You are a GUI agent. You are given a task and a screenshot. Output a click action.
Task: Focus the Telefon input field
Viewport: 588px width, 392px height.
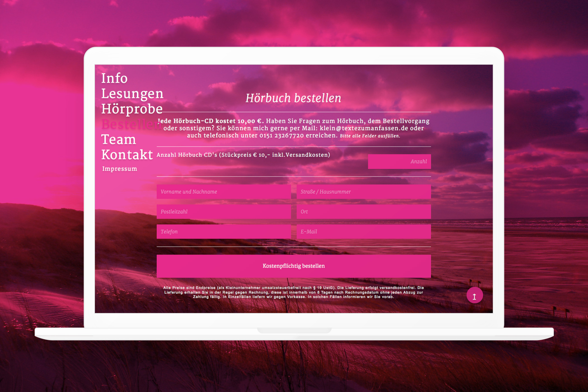(x=223, y=232)
